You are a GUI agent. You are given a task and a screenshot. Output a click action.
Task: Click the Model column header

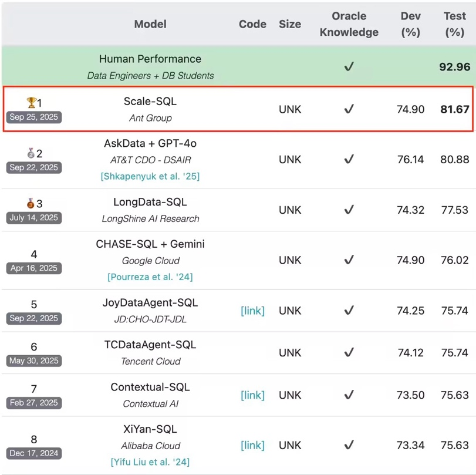point(150,24)
